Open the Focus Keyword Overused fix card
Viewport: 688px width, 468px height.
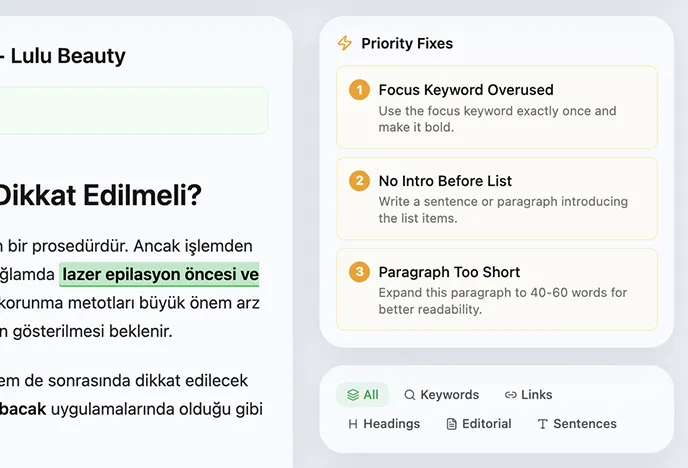pos(497,106)
